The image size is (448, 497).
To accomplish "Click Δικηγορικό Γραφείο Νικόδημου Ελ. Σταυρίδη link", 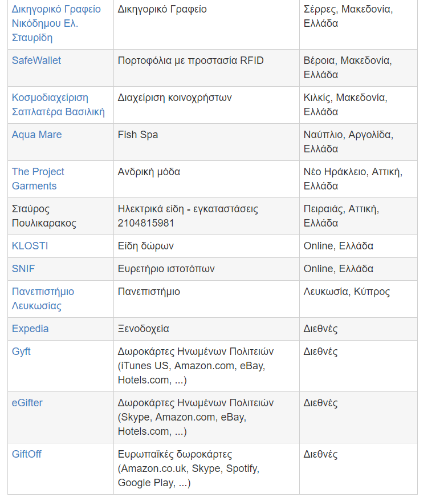I will tap(56, 23).
